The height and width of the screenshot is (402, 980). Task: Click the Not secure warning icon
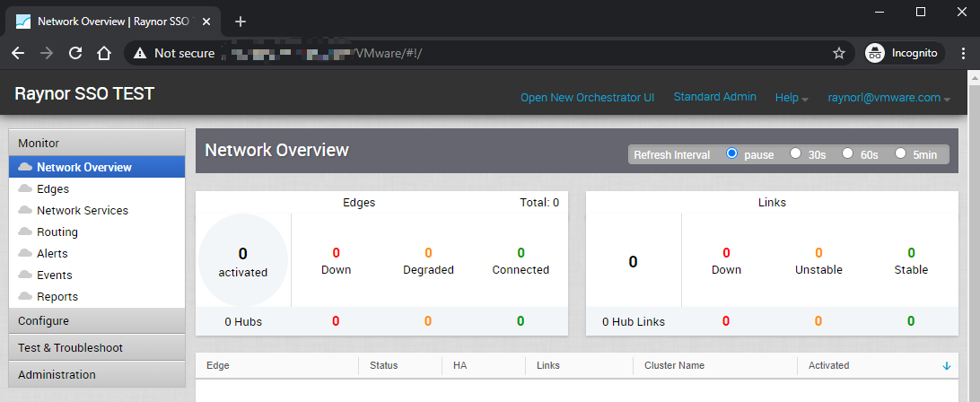(x=140, y=53)
